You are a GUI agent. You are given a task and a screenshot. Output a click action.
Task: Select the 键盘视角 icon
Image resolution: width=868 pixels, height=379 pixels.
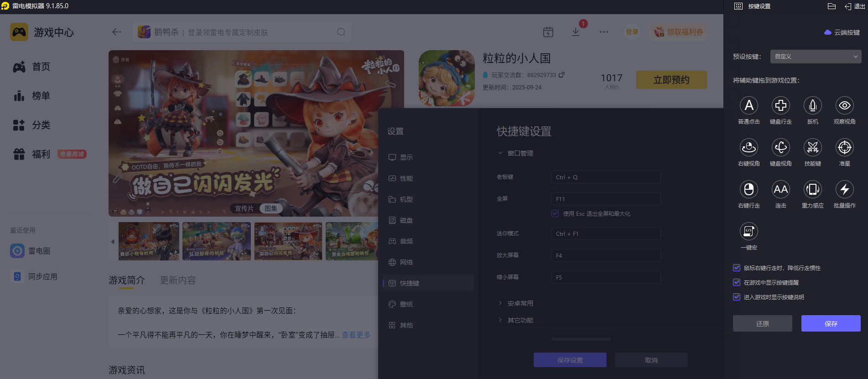click(780, 147)
